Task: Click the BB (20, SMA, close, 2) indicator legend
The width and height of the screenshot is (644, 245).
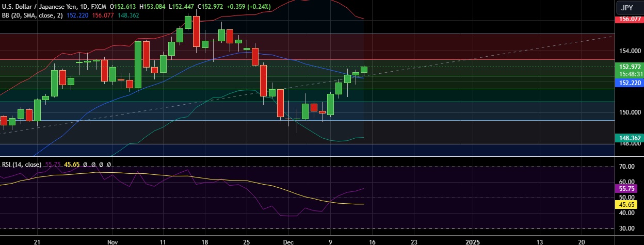Action: point(31,15)
